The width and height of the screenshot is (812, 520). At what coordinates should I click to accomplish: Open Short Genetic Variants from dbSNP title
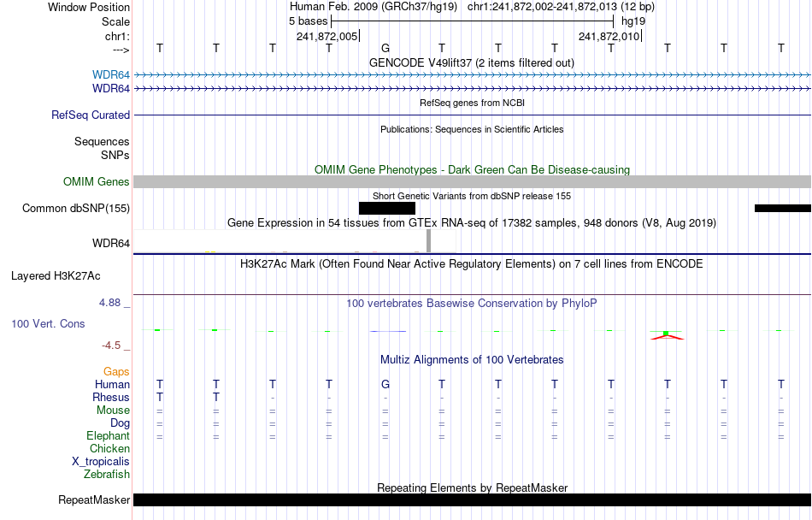(472, 196)
